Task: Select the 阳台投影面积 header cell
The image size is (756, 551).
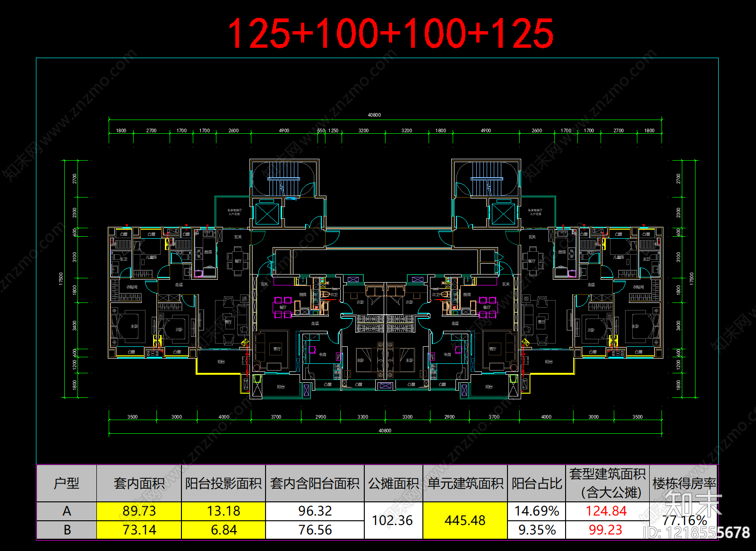Action: click(x=223, y=483)
